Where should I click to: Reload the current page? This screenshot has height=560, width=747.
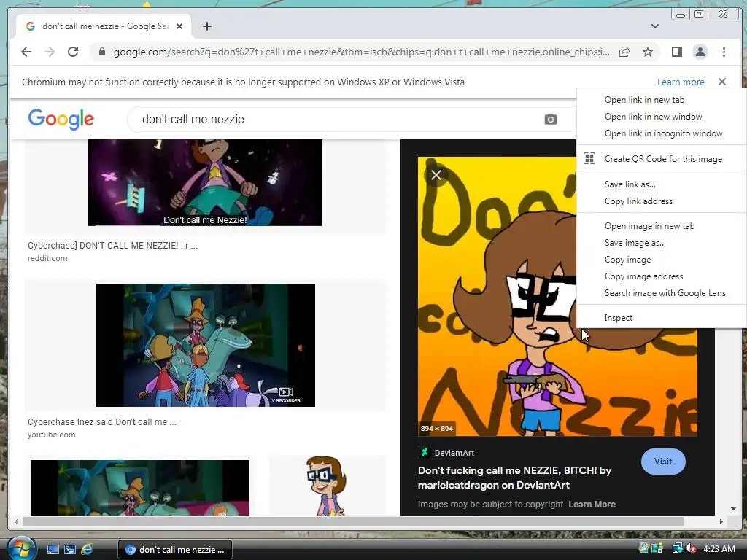click(x=73, y=52)
